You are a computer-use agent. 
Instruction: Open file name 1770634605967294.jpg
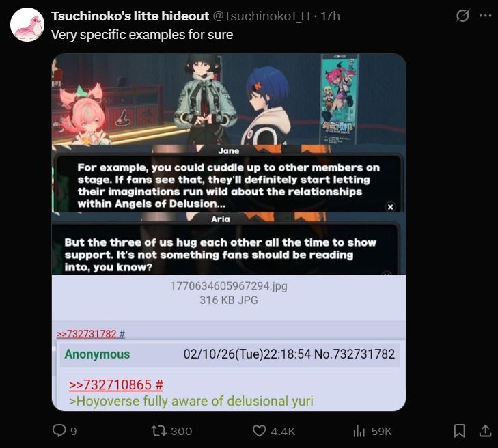click(x=229, y=286)
